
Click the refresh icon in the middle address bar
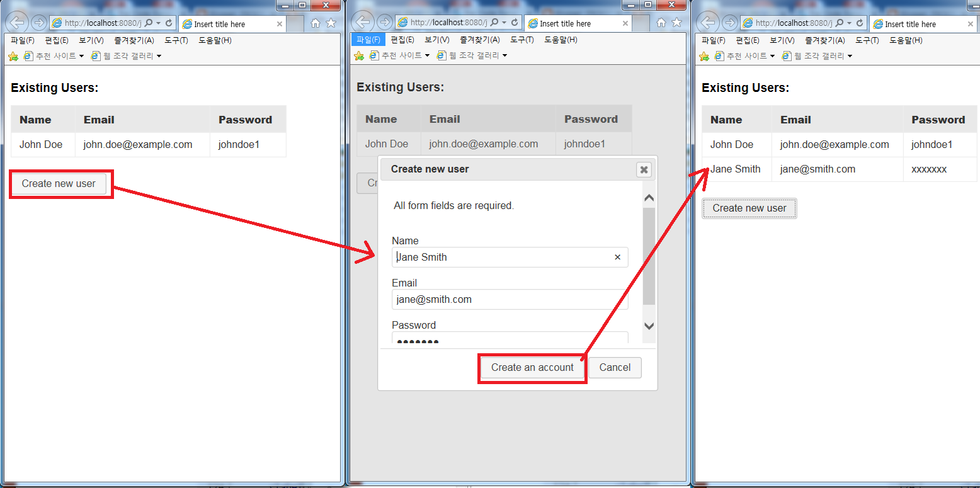pyautogui.click(x=513, y=21)
